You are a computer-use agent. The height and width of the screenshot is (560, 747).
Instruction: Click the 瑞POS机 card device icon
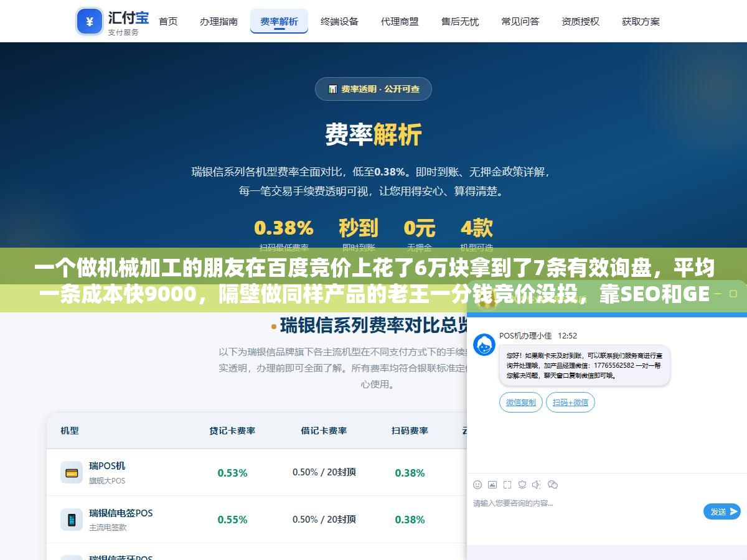click(x=72, y=473)
